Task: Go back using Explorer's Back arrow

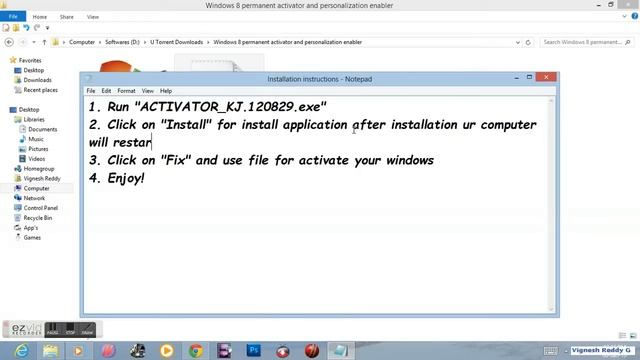Action: 9,42
